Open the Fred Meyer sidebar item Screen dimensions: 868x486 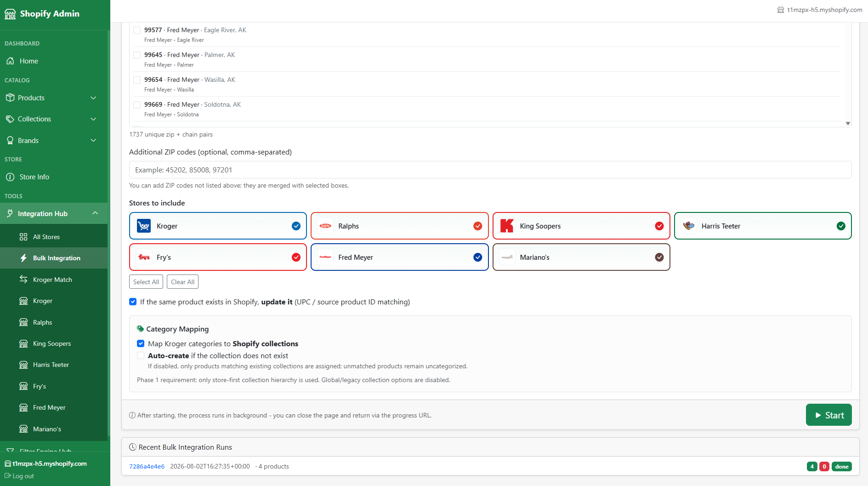click(54, 408)
